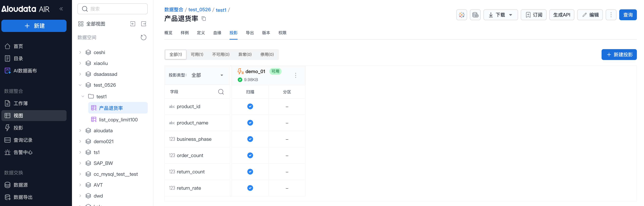This screenshot has width=644, height=206.
Task: Expand the aloudata data space node
Action: tap(80, 131)
